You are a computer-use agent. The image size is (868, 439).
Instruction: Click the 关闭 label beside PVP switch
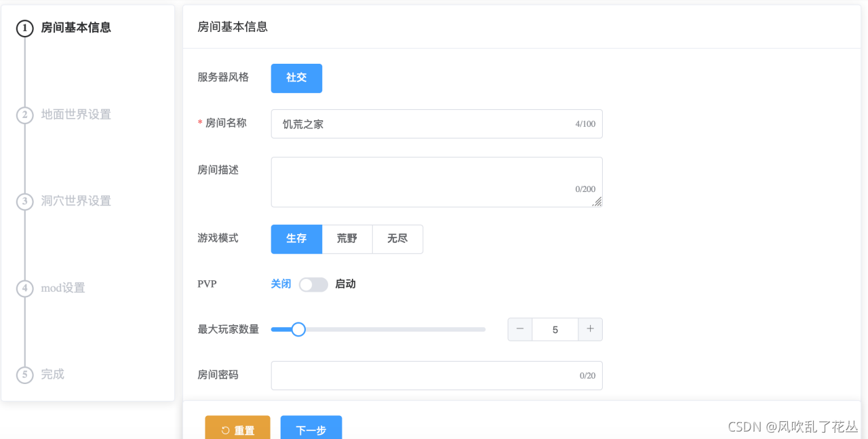pyautogui.click(x=281, y=284)
